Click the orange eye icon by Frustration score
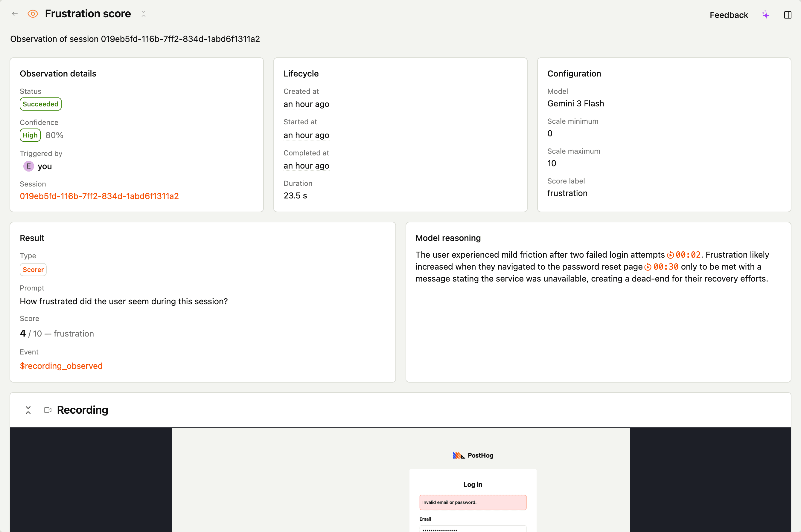Screen dimensions: 801x532 coord(33,14)
